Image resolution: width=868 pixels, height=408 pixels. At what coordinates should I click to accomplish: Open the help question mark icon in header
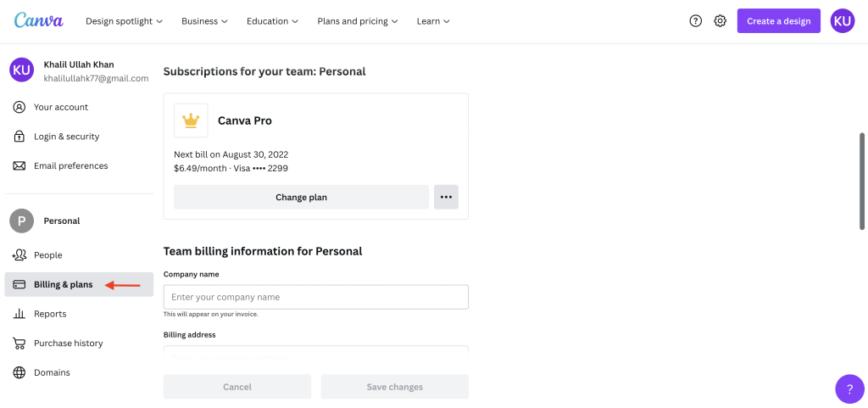click(x=696, y=21)
